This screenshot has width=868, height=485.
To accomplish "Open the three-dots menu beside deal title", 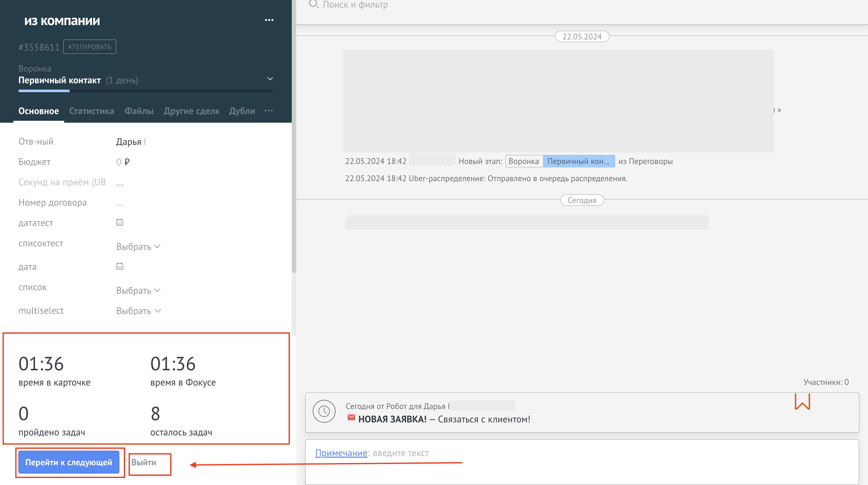I will [269, 20].
